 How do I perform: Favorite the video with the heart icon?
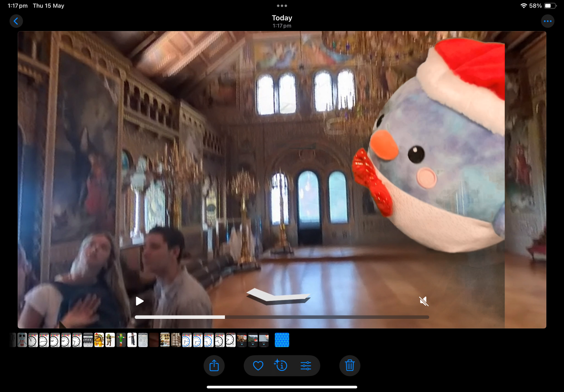(258, 365)
